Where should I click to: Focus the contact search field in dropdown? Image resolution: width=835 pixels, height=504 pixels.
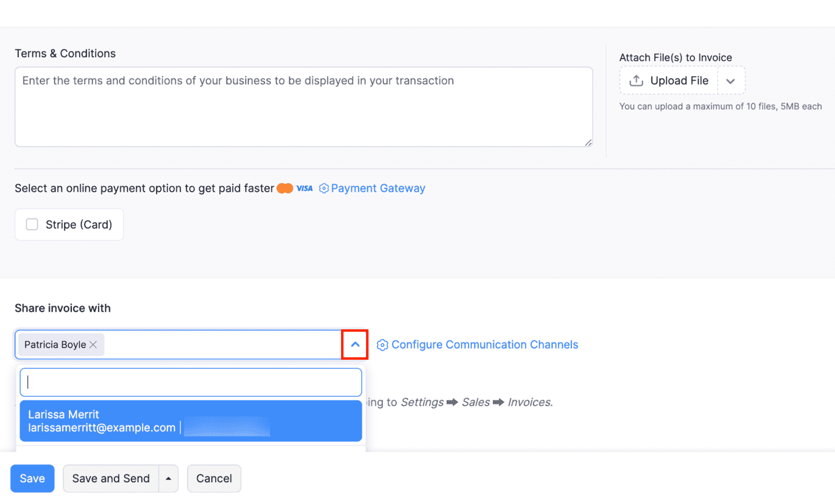[x=191, y=382]
